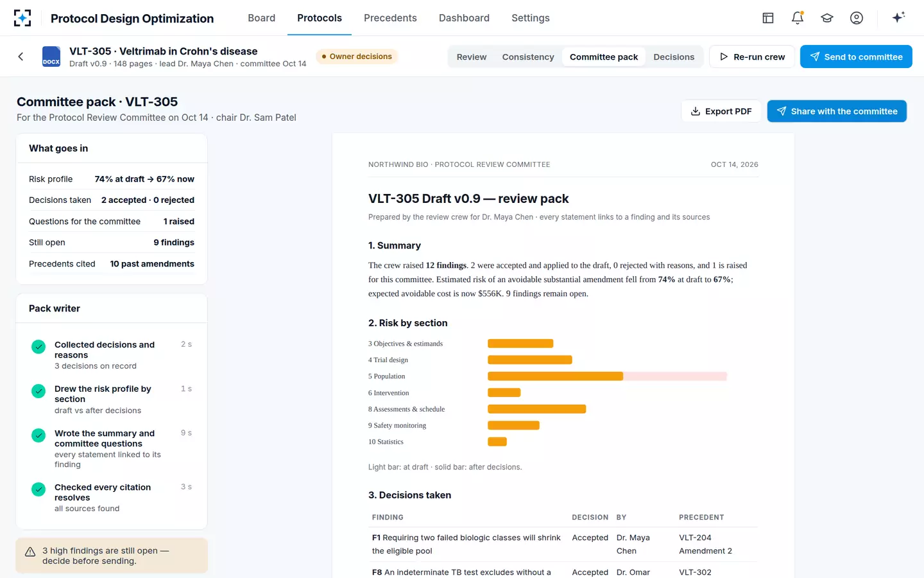Click Re-run crew button
This screenshot has width=924, height=578.
(752, 57)
